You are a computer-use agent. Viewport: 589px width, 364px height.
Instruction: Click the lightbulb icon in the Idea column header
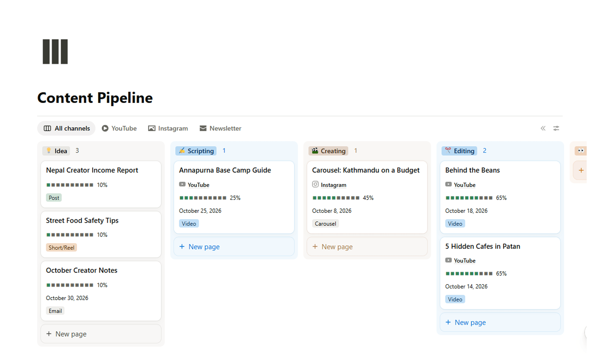(49, 151)
